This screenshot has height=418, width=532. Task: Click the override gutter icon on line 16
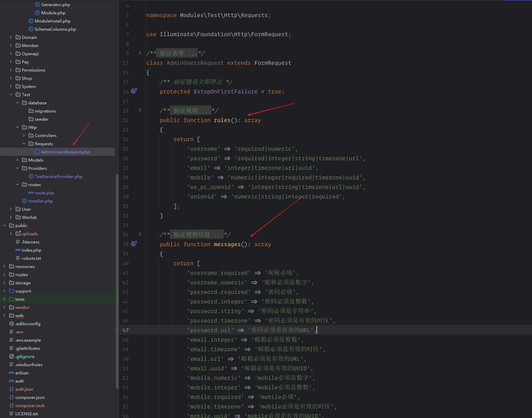click(134, 91)
